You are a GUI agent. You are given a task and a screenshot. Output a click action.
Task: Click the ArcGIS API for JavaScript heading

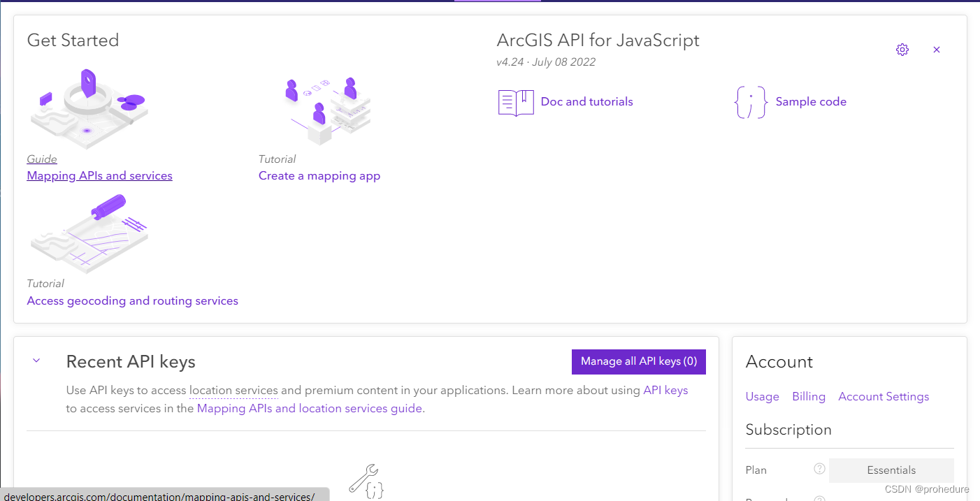(x=598, y=40)
